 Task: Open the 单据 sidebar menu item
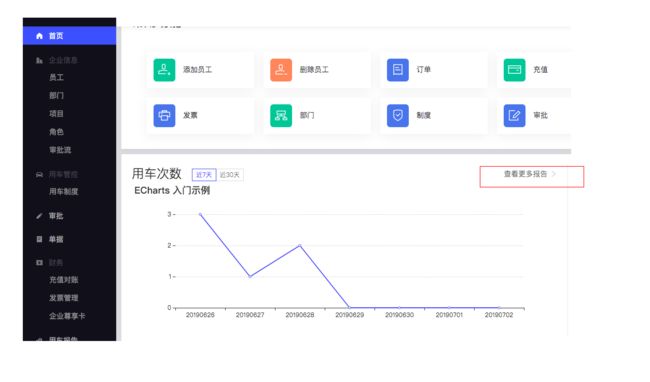click(56, 239)
